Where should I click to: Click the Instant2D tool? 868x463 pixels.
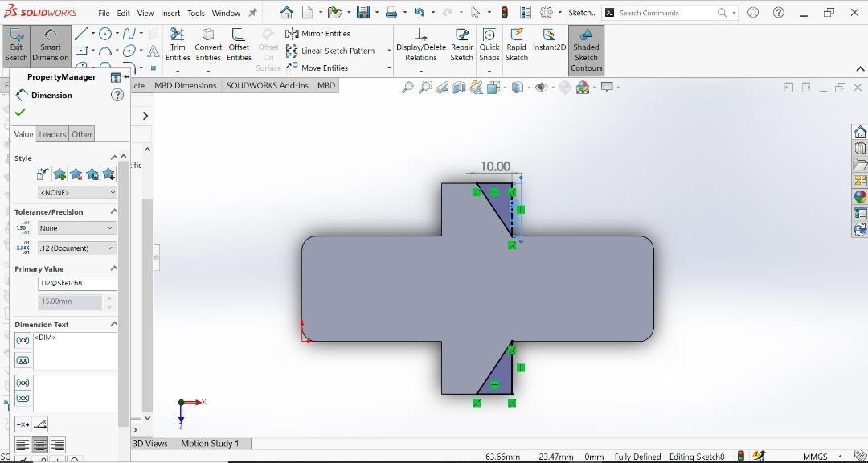point(549,44)
